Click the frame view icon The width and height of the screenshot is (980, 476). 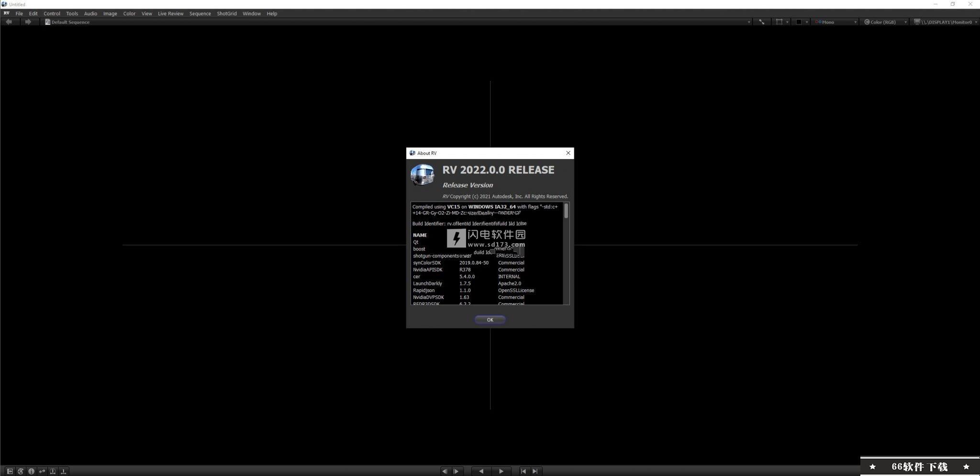779,22
